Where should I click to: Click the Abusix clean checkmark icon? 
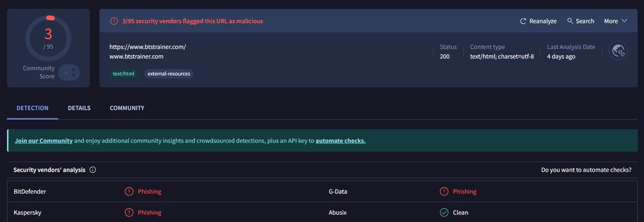click(444, 212)
